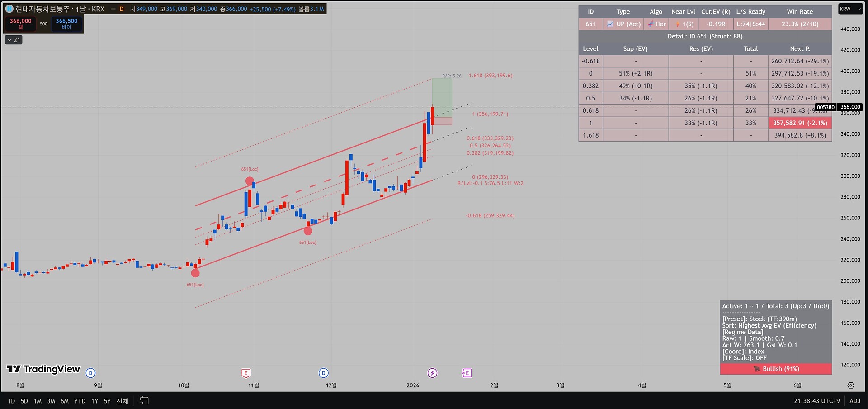868x409 pixels.
Task: Click the 394,582.8 (+8.1%) next price cell
Action: pos(800,135)
